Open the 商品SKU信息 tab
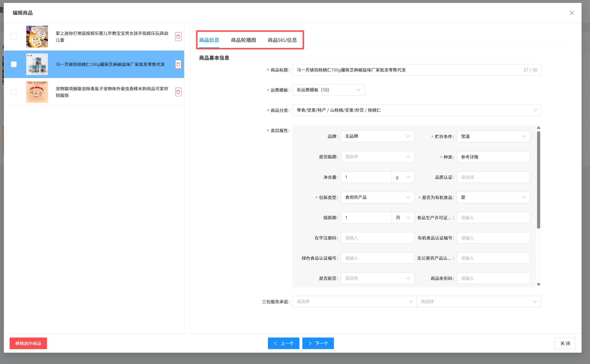The image size is (590, 364). coord(282,40)
